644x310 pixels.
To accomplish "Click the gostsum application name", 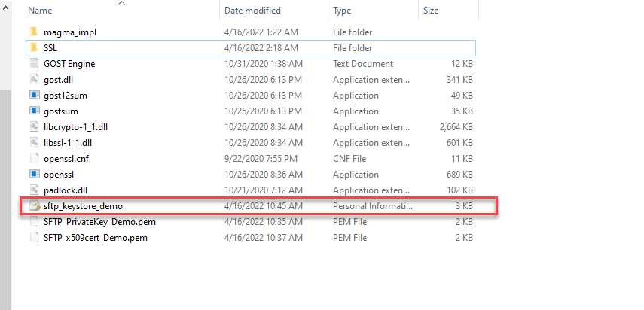I will (x=61, y=111).
